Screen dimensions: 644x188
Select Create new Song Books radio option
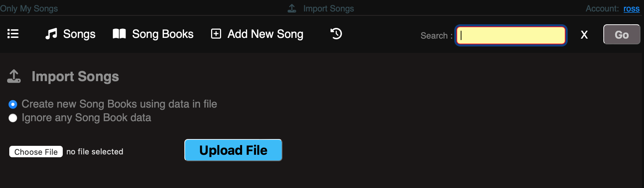(x=13, y=104)
